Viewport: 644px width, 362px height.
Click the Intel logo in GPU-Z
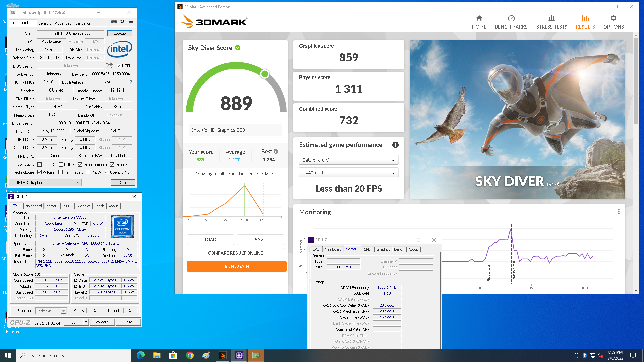(x=120, y=49)
